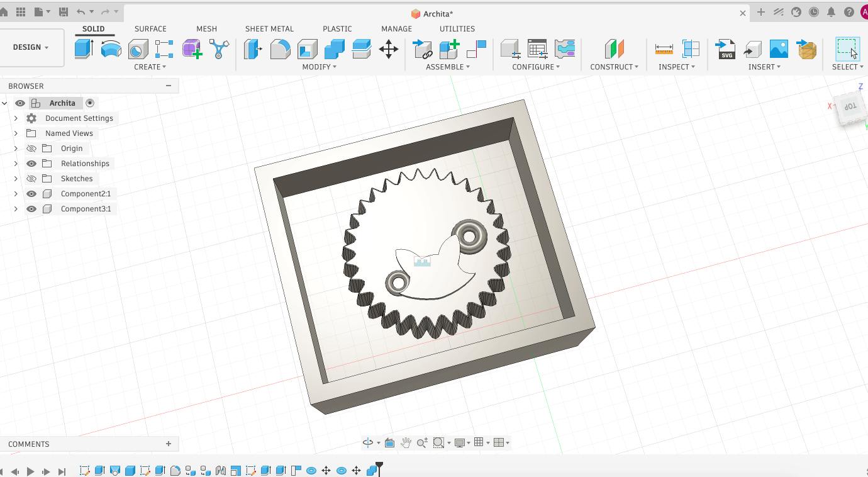Click the New Component icon

[x=449, y=48]
